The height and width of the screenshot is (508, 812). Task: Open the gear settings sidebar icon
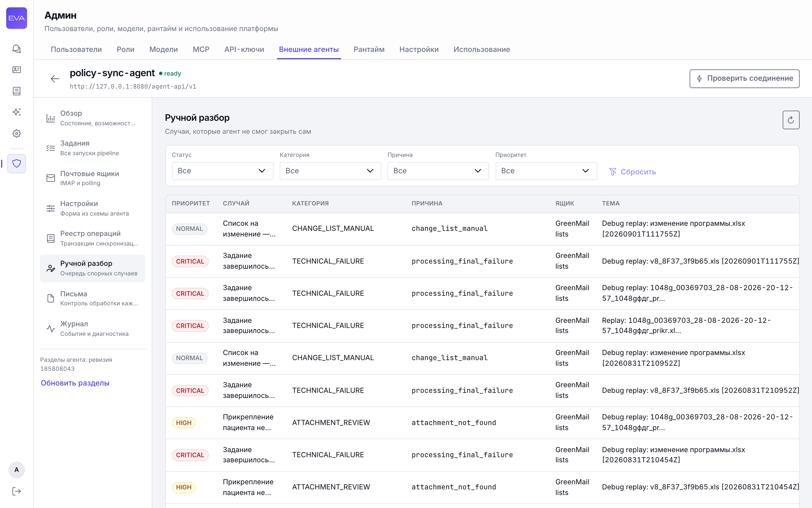pos(16,133)
